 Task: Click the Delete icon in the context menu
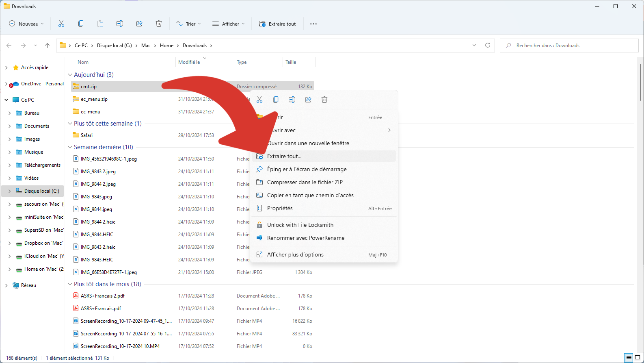point(324,100)
